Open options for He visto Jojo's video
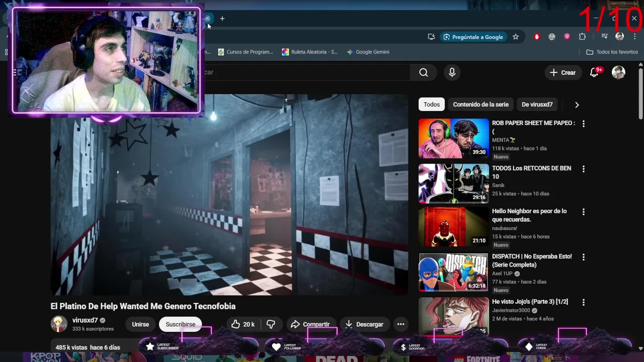 (584, 303)
